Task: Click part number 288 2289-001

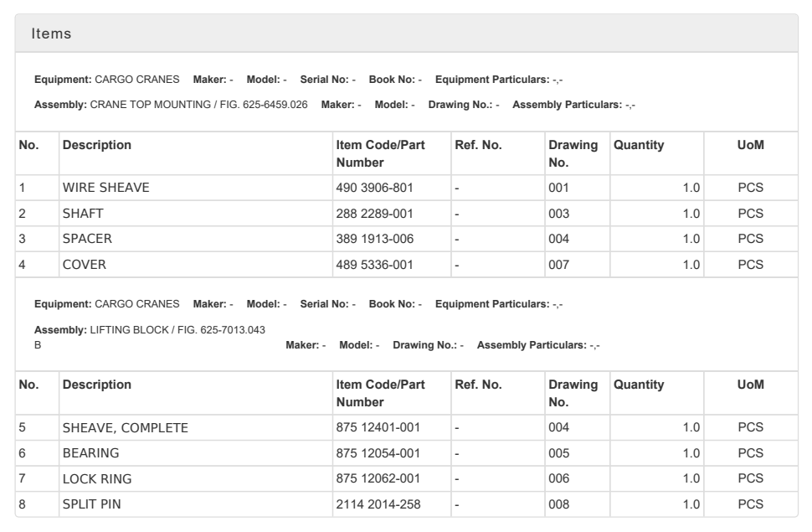Action: (x=374, y=214)
